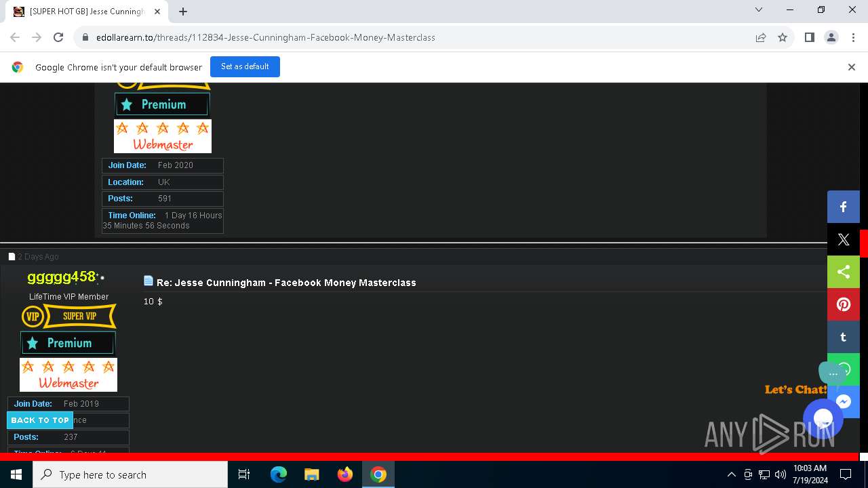Click the teal typing-dots chat bubble
The height and width of the screenshot is (488, 868).
833,373
